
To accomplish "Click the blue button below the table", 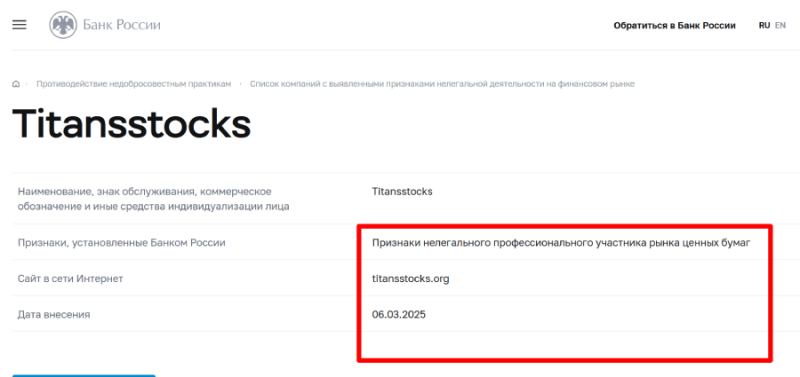I will (x=84, y=375).
